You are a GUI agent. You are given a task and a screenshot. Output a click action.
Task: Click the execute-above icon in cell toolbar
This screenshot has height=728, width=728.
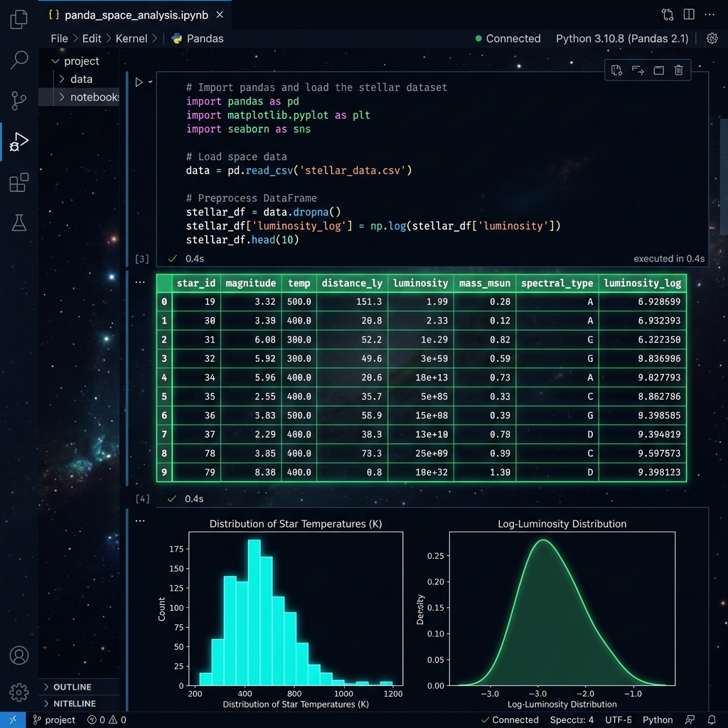638,70
